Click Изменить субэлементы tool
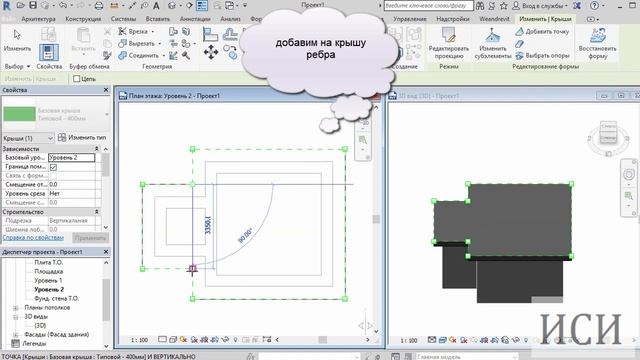 click(x=493, y=43)
